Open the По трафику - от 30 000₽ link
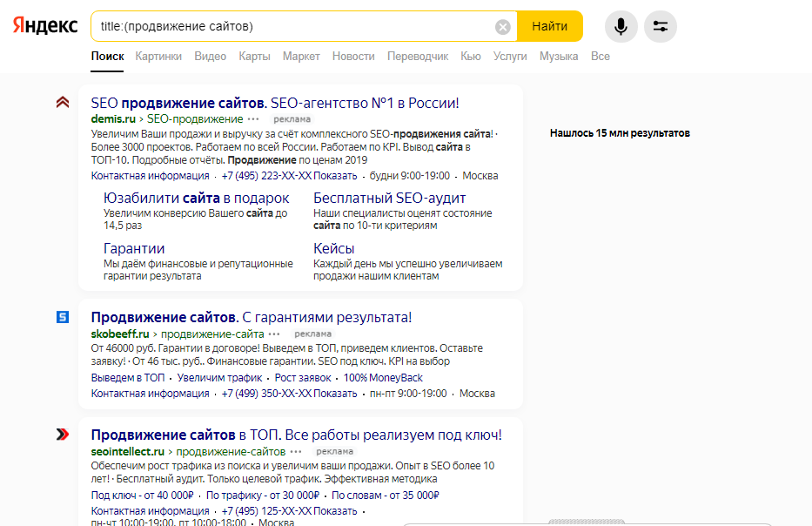Image resolution: width=812 pixels, height=526 pixels. (x=263, y=496)
